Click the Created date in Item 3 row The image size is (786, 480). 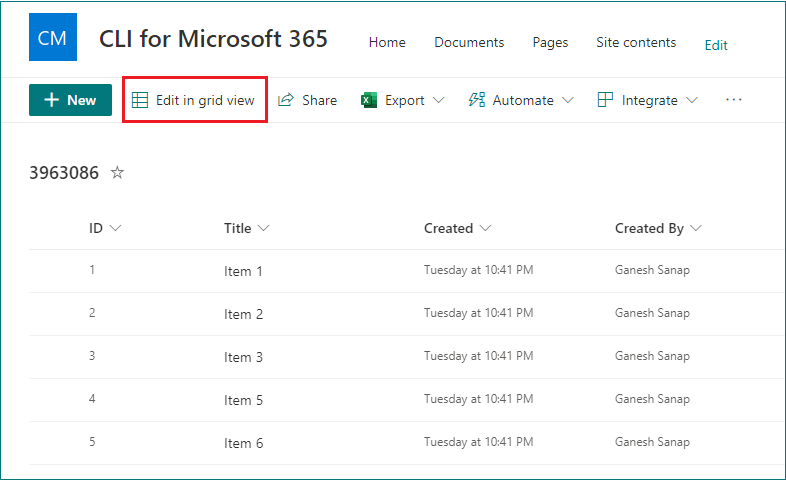click(x=479, y=357)
